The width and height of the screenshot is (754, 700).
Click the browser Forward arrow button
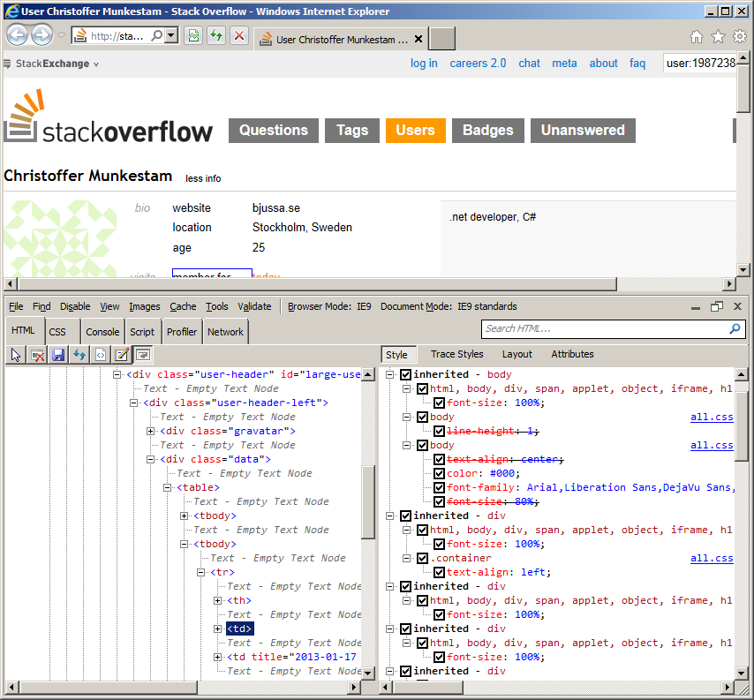[41, 35]
